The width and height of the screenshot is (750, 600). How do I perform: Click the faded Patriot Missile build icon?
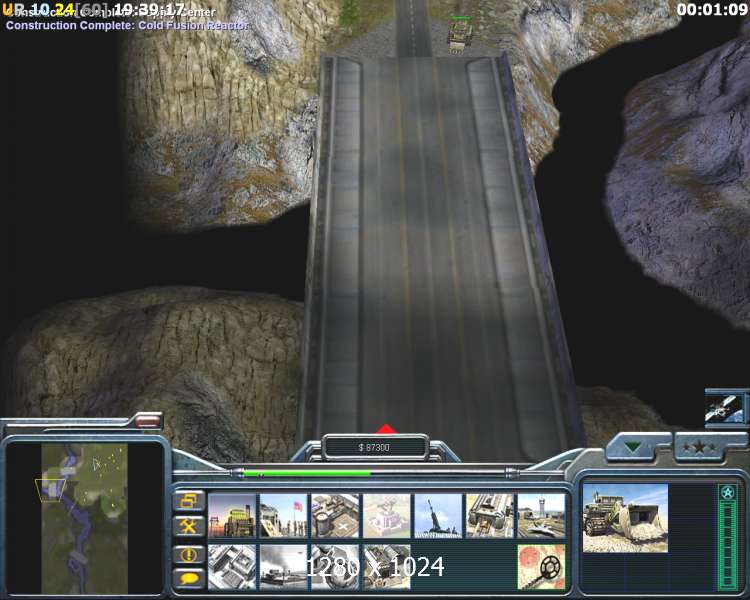[x=386, y=516]
